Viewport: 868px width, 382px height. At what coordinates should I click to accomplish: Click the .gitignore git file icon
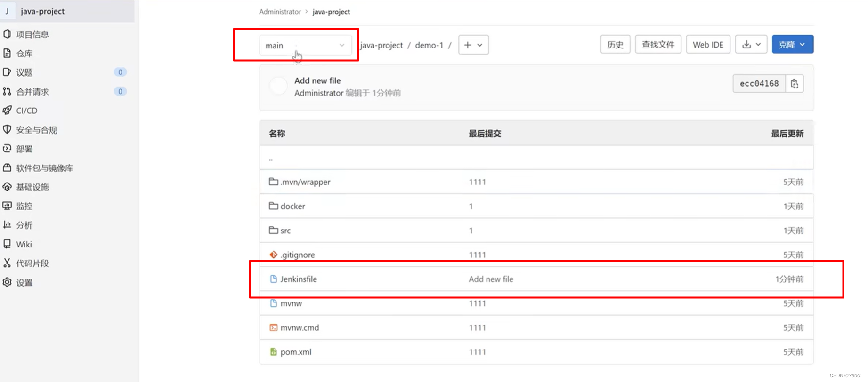coord(273,255)
